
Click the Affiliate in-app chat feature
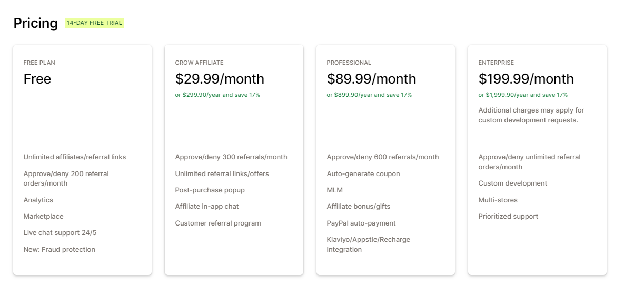click(207, 207)
